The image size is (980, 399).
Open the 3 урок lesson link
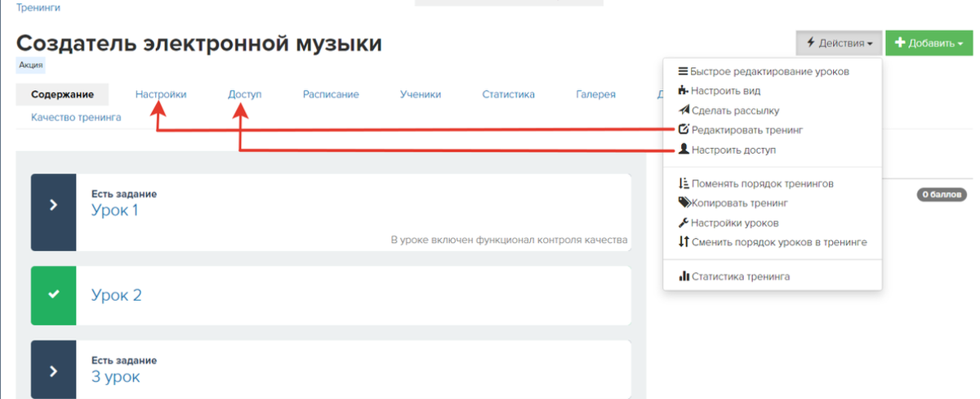pos(115,377)
